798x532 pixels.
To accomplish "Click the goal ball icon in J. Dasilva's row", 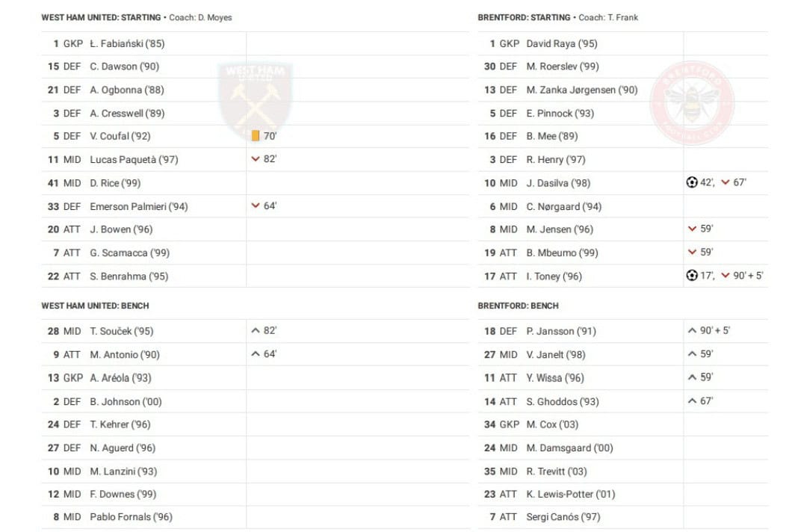I will click(x=692, y=182).
